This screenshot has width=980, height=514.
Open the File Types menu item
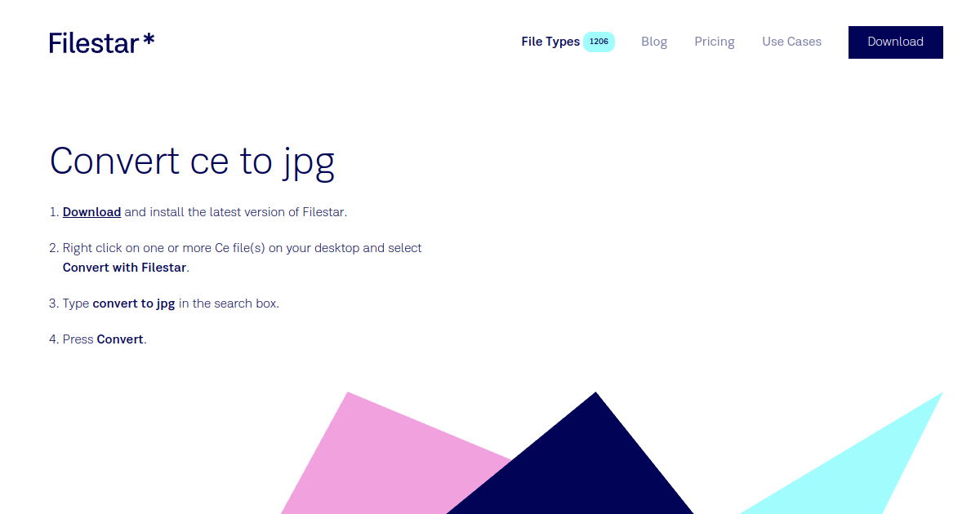(x=550, y=42)
